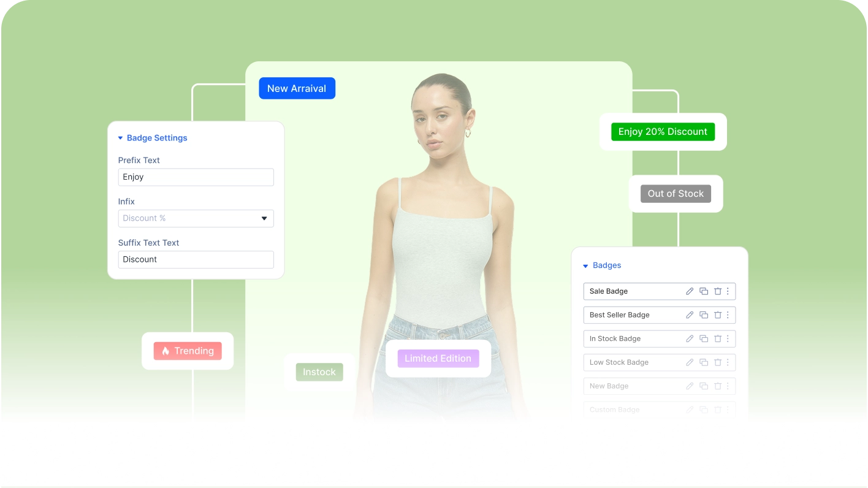Open more options for In Stock Badge

tap(728, 338)
